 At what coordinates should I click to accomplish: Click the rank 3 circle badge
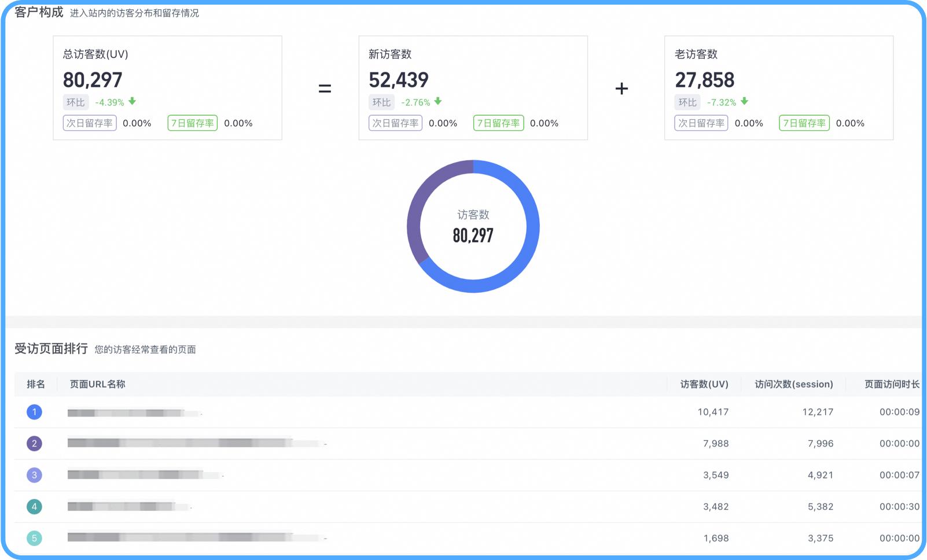point(34,475)
